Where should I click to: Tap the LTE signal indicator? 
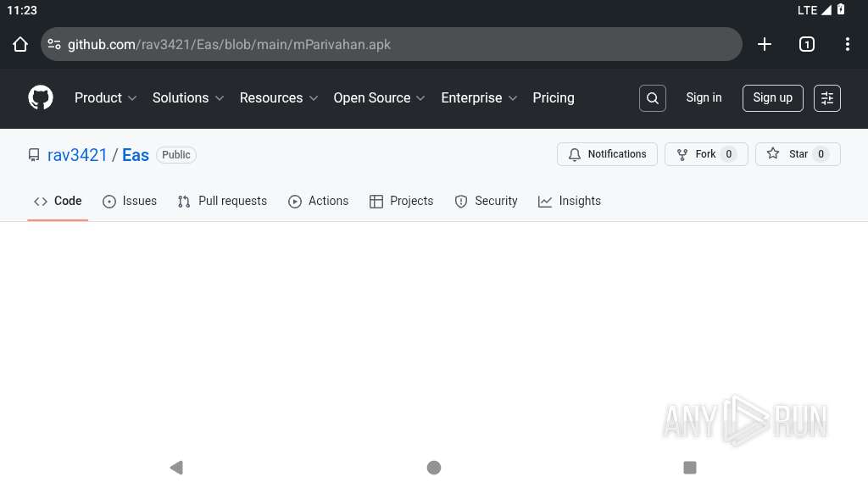(x=815, y=10)
